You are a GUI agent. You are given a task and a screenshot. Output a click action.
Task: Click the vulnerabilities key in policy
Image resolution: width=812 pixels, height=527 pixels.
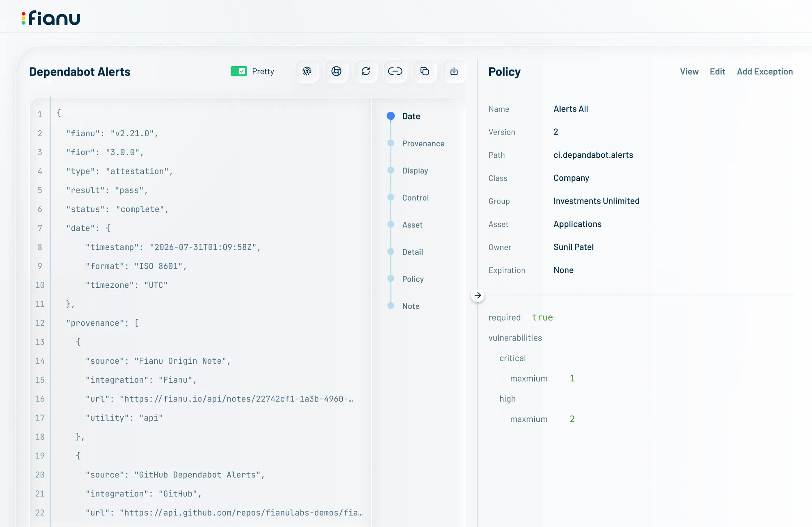point(515,338)
